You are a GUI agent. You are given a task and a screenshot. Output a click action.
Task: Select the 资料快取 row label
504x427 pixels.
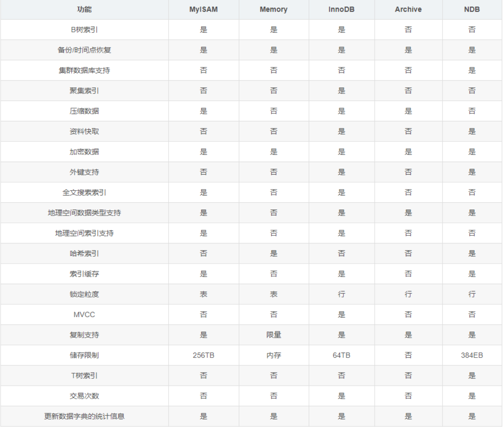(84, 131)
